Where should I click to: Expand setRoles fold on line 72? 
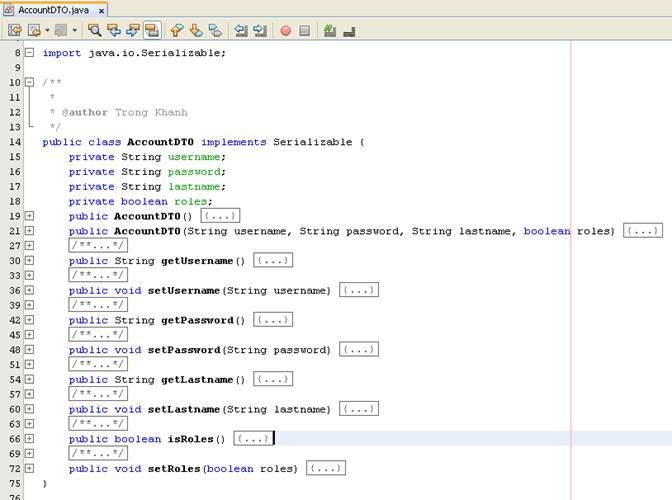29,468
